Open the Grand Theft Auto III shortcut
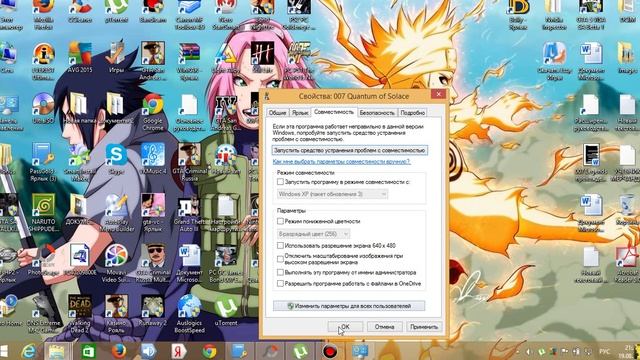 point(189,213)
